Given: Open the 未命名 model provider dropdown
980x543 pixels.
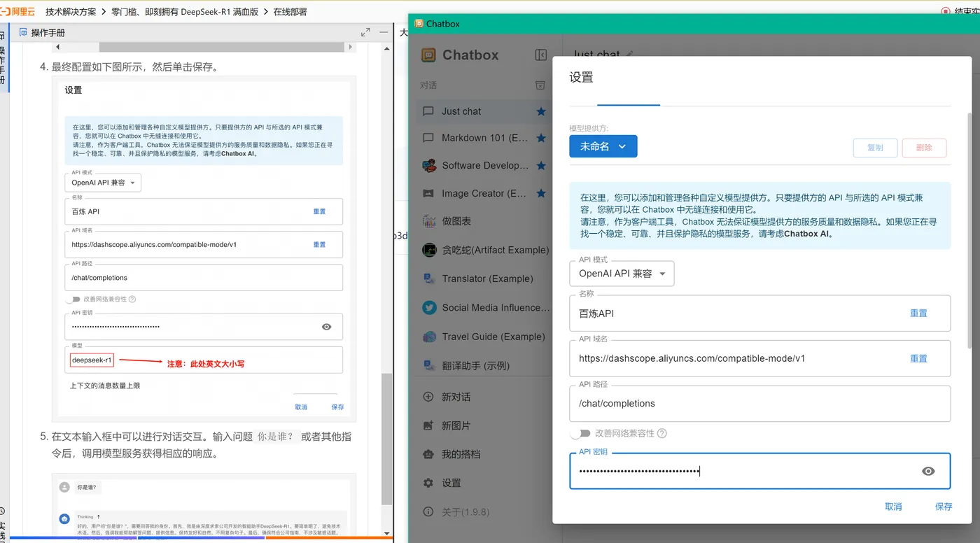Looking at the screenshot, I should (x=603, y=146).
